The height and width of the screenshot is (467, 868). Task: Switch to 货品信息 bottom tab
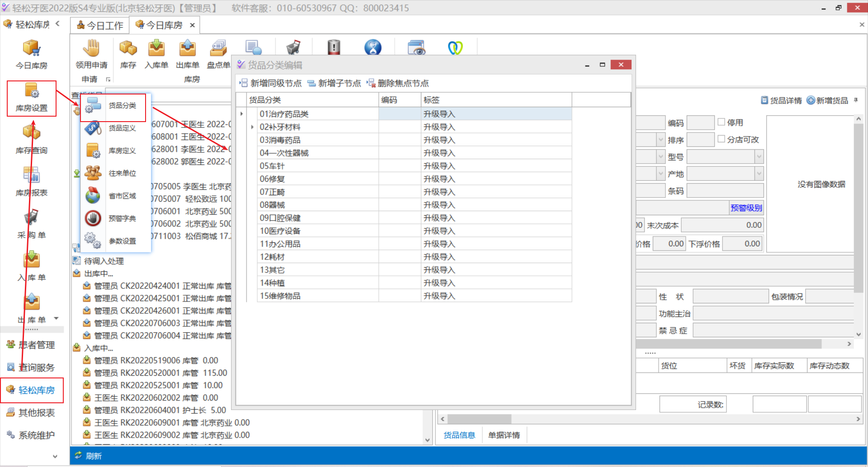click(x=459, y=435)
